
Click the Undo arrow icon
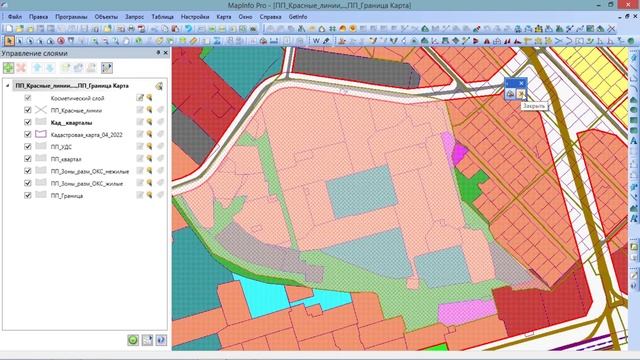[x=188, y=29]
